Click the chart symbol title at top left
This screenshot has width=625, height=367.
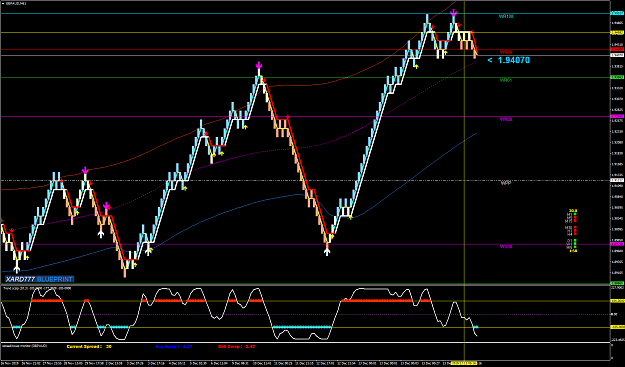(16, 3)
